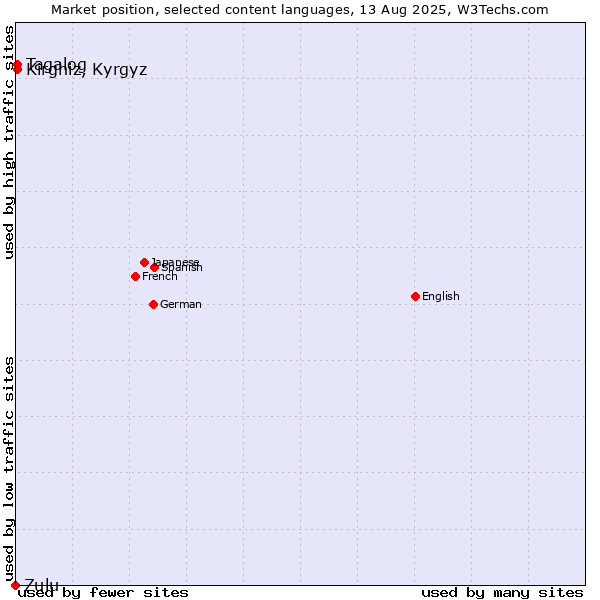This screenshot has width=600, height=600.
Task: Click the Japanese red data point
Action: click(144, 262)
